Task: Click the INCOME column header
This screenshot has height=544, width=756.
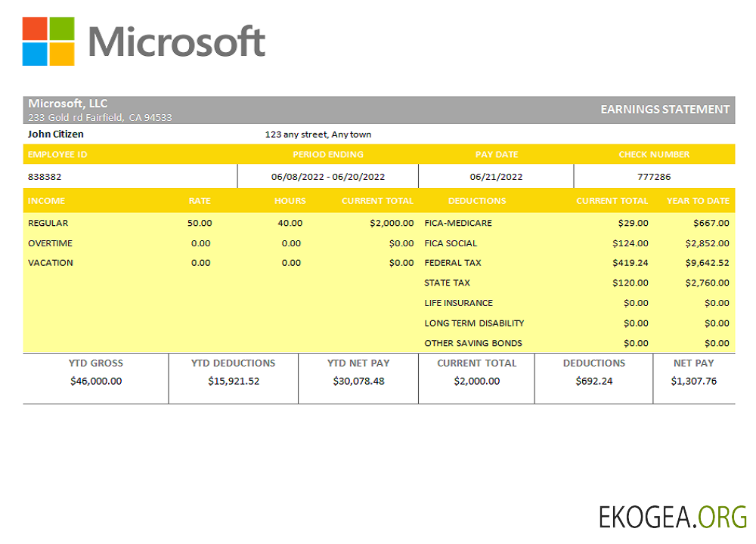Action: (46, 201)
